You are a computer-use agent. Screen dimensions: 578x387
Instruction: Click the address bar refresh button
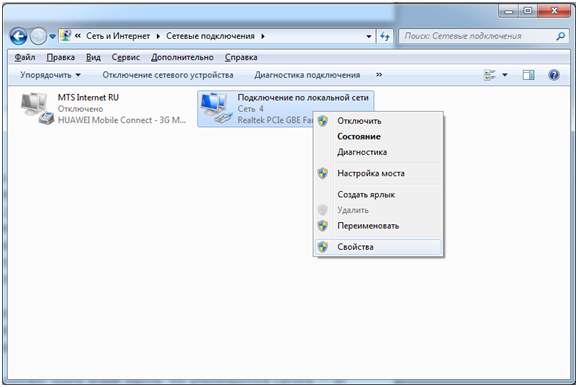click(x=385, y=36)
